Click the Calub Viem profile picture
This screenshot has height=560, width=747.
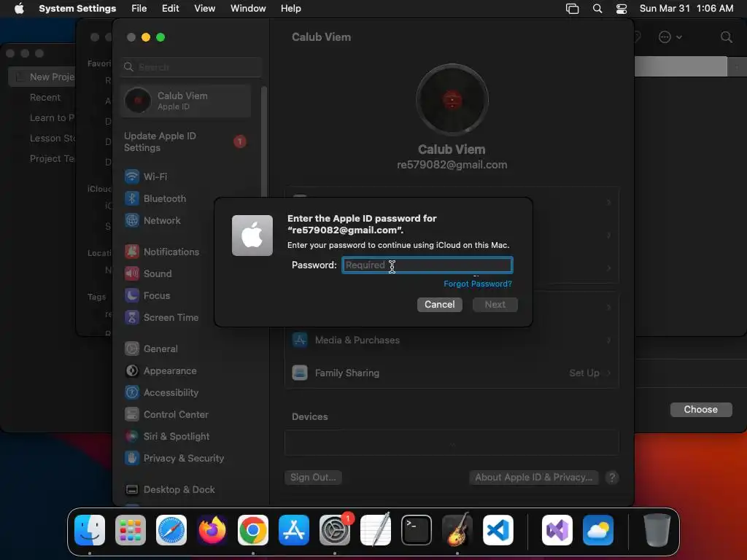coord(452,101)
